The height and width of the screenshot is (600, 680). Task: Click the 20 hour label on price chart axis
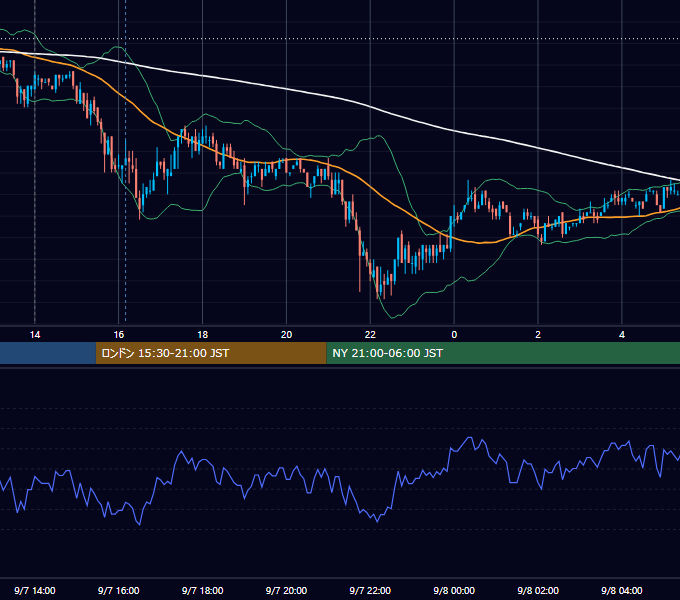pyautogui.click(x=286, y=335)
